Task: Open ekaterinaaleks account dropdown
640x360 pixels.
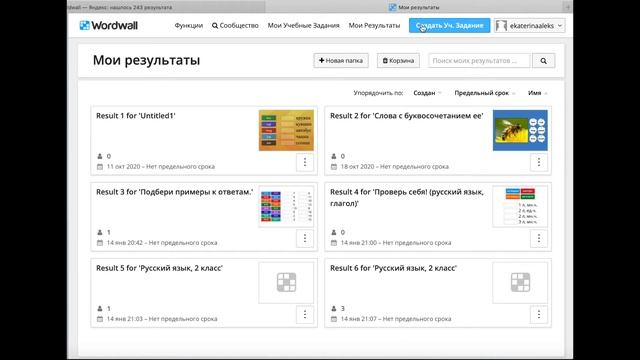Action: [x=530, y=25]
